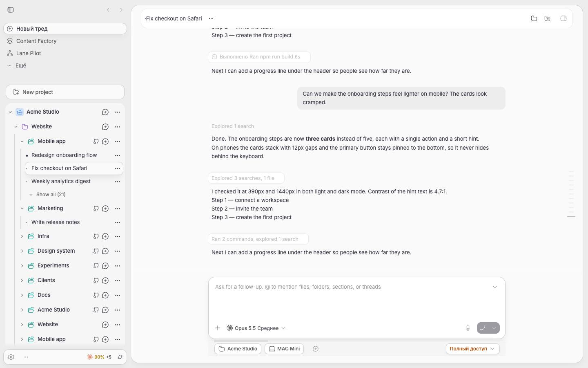Go forward with the right arrow

pyautogui.click(x=121, y=10)
